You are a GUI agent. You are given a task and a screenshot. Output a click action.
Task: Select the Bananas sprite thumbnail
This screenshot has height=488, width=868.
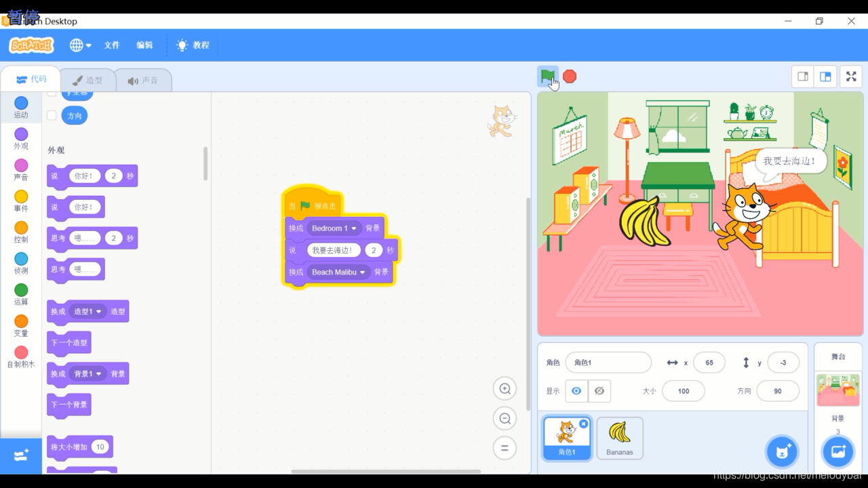coord(620,439)
